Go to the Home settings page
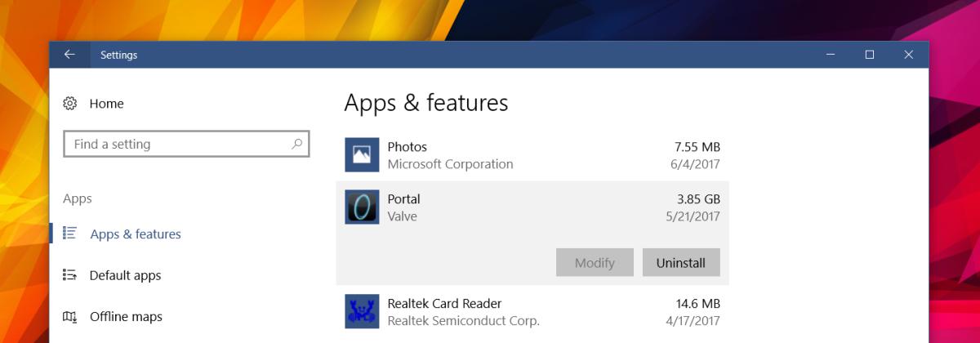Image resolution: width=980 pixels, height=343 pixels. click(x=106, y=104)
